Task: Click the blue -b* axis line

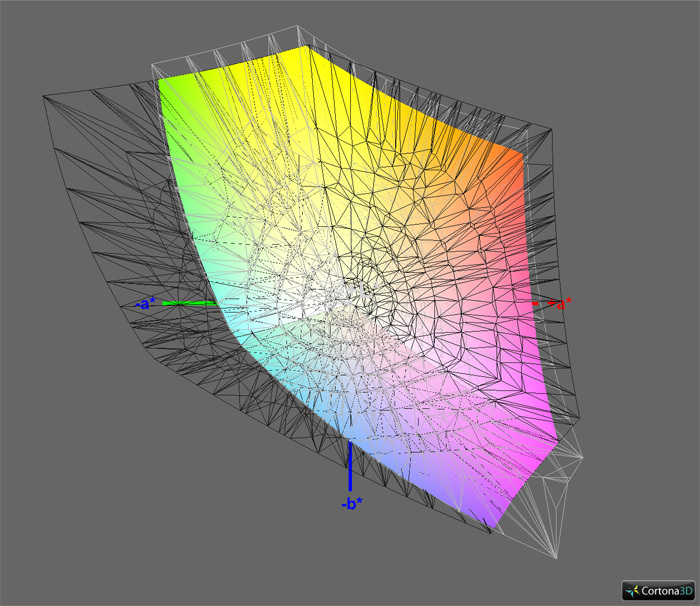Action: [350, 466]
